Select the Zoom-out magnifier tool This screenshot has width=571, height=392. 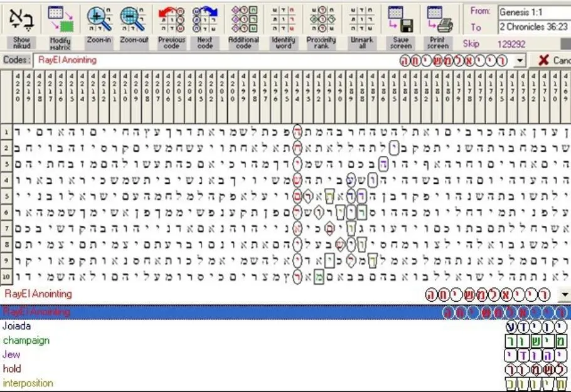pos(133,19)
